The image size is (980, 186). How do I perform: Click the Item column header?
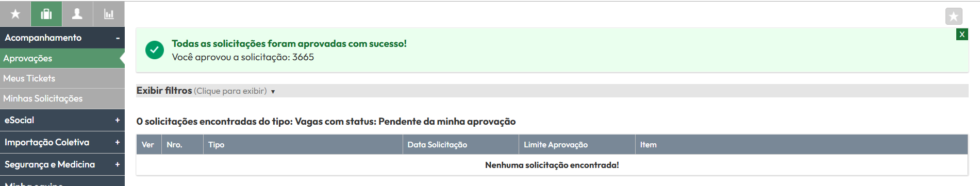(802, 145)
